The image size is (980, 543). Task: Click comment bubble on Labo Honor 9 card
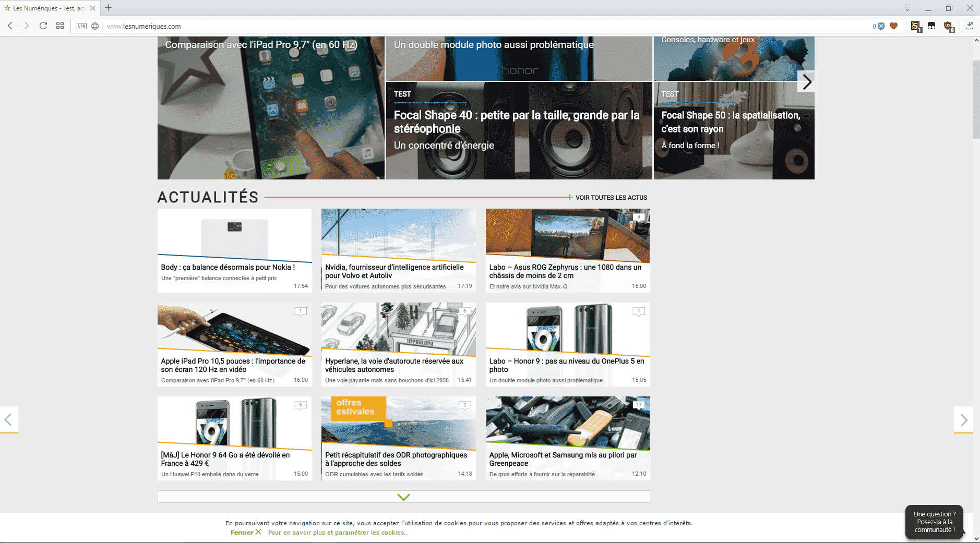(639, 311)
